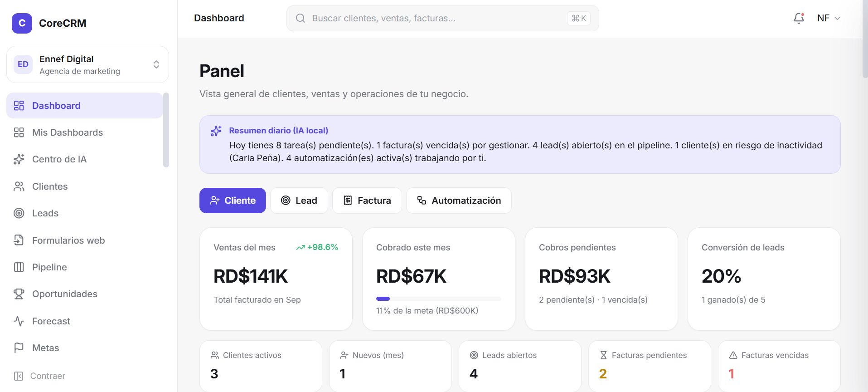
Task: Open the Pipeline page
Action: click(84, 267)
